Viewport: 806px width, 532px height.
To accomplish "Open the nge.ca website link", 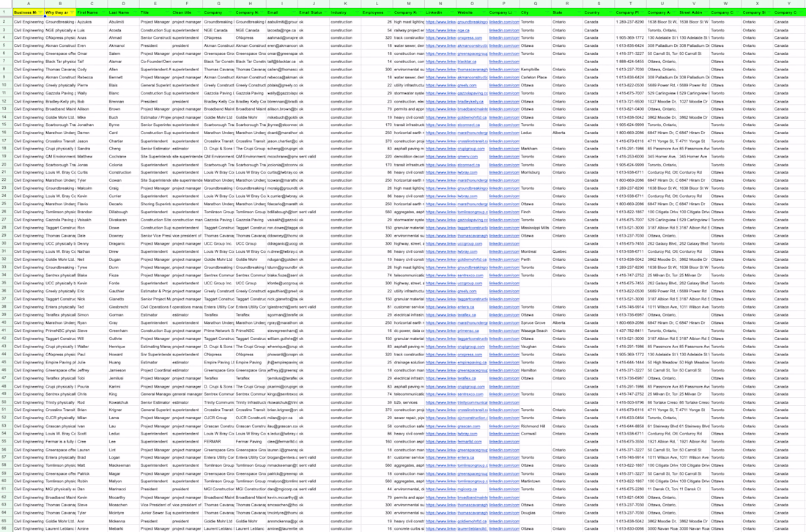I will pyautogui.click(x=463, y=30).
